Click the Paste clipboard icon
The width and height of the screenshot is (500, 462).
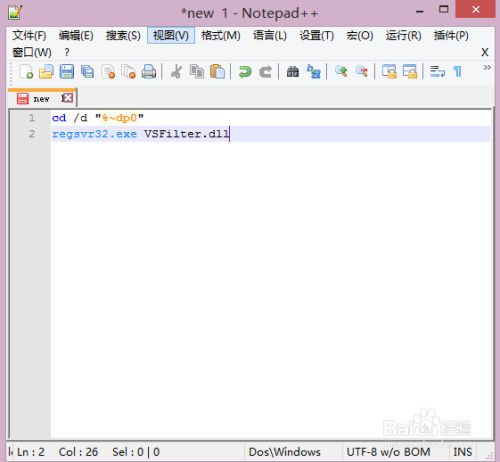[x=217, y=72]
